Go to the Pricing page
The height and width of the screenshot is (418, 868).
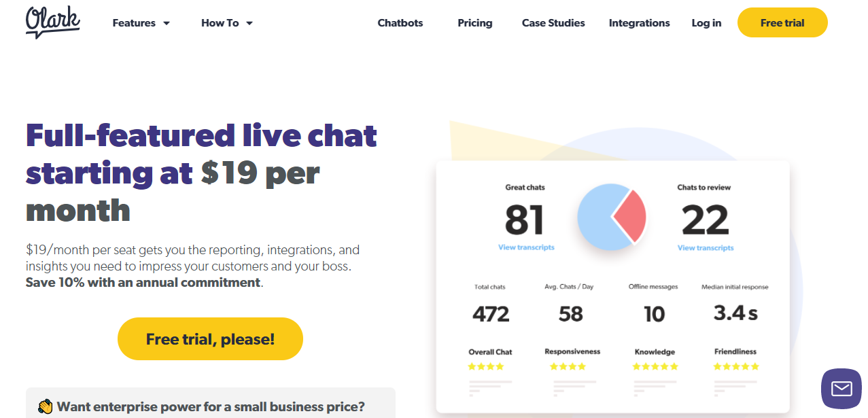pos(474,22)
